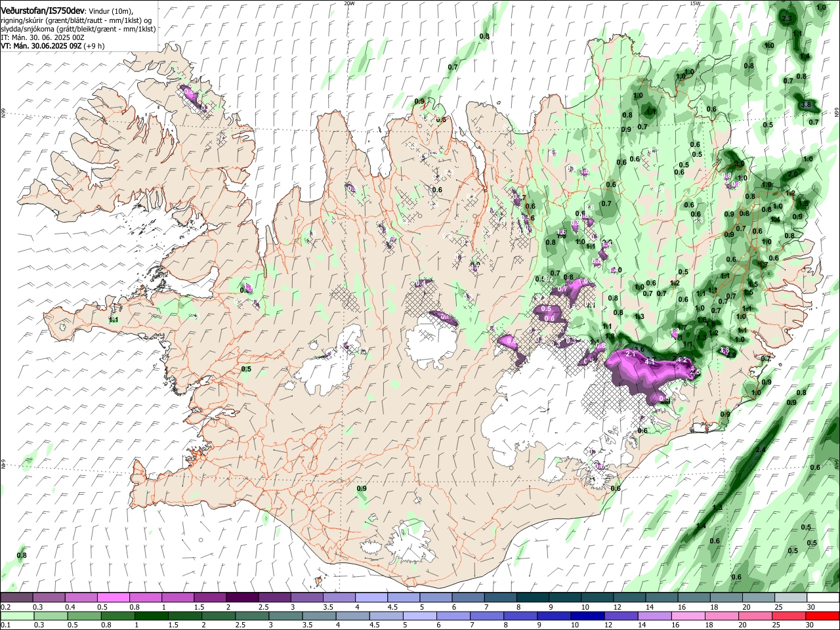Image resolution: width=840 pixels, height=630 pixels.
Task: Click the Veðurstofan/IS750dev title text
Action: tap(43, 10)
